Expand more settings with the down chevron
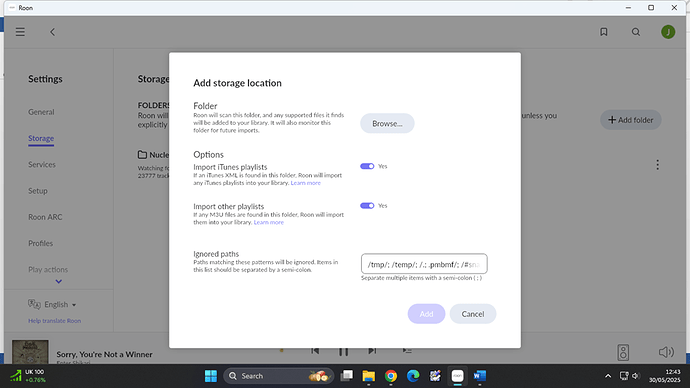The image size is (690, 388). (x=59, y=282)
